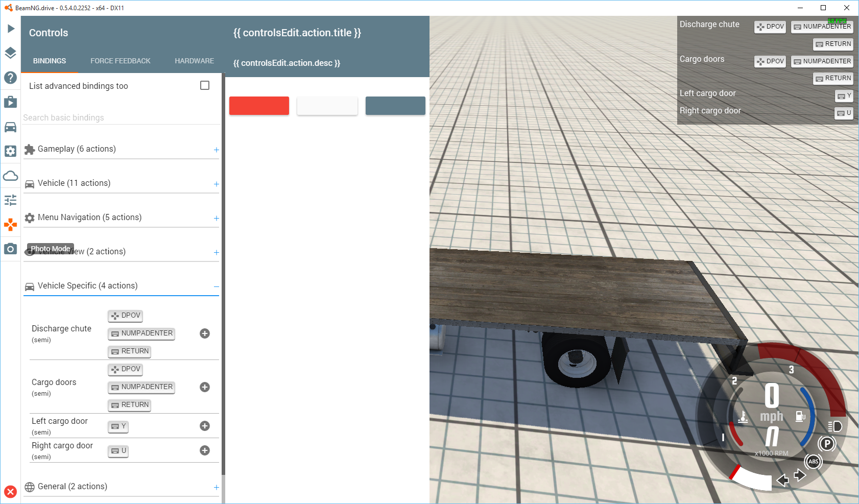Click the left turn signal arrow
Viewport: 859px width, 504px height.
[x=782, y=480]
